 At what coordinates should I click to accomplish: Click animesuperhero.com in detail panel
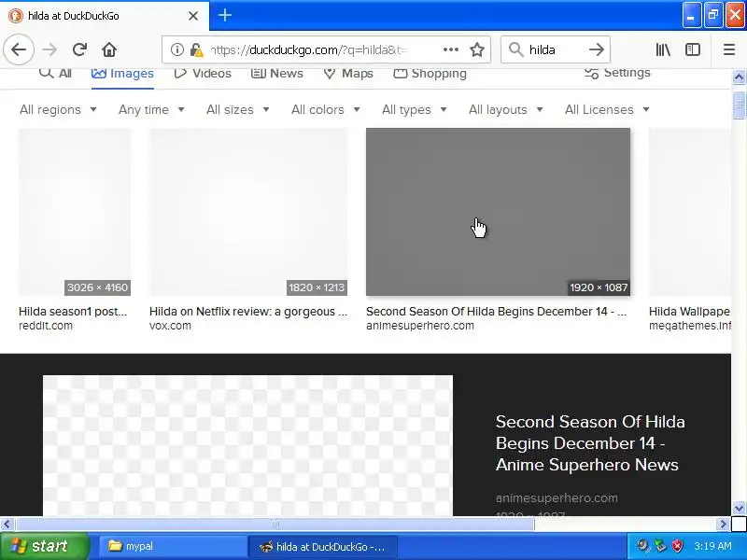point(557,498)
